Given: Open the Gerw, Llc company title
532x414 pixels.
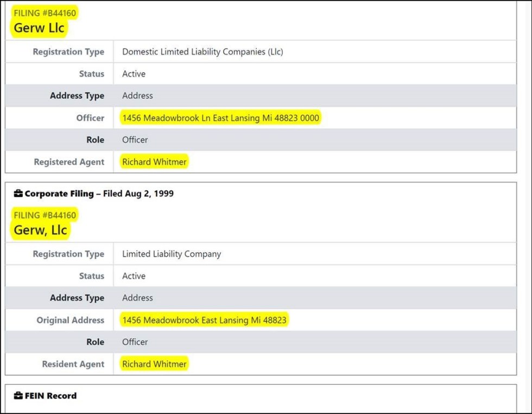Looking at the screenshot, I should click(40, 230).
